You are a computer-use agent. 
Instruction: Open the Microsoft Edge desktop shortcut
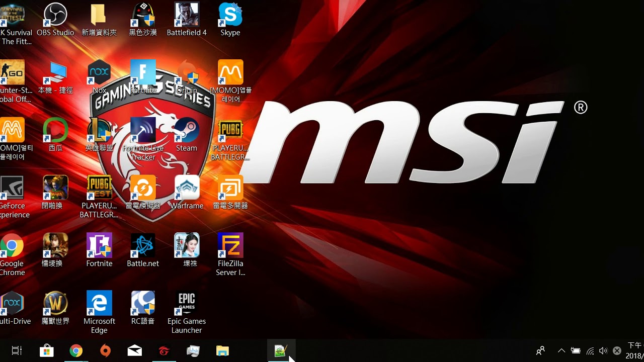point(99,313)
